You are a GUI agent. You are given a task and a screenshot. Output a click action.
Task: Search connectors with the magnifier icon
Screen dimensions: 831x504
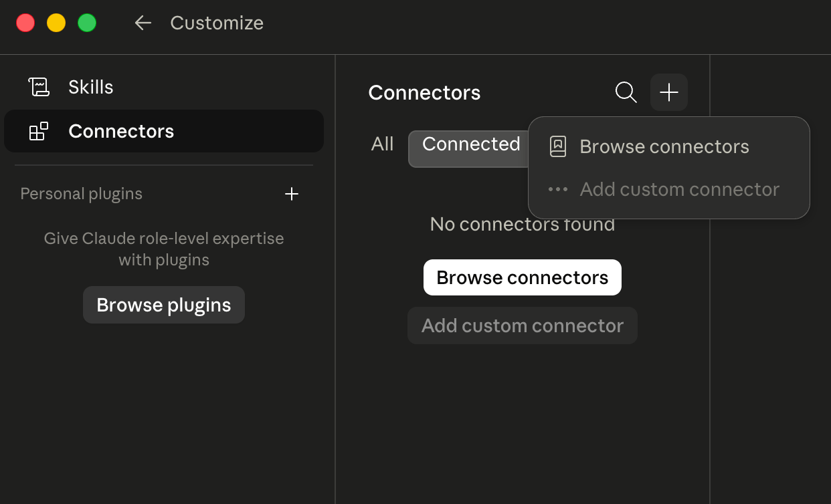point(626,92)
